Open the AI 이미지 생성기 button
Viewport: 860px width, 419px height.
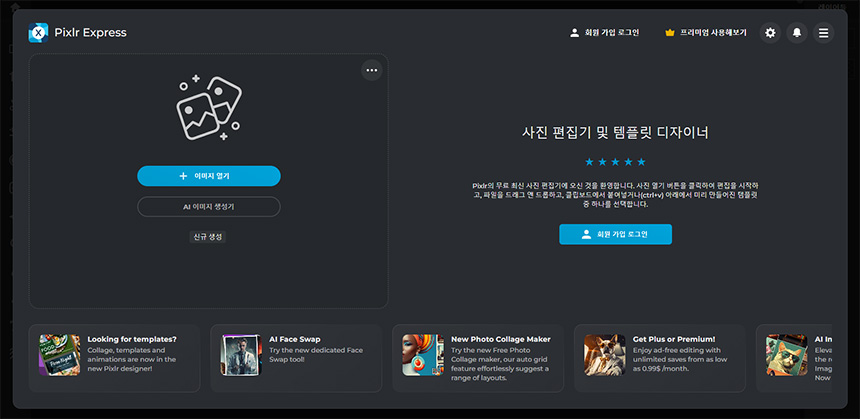tap(209, 207)
